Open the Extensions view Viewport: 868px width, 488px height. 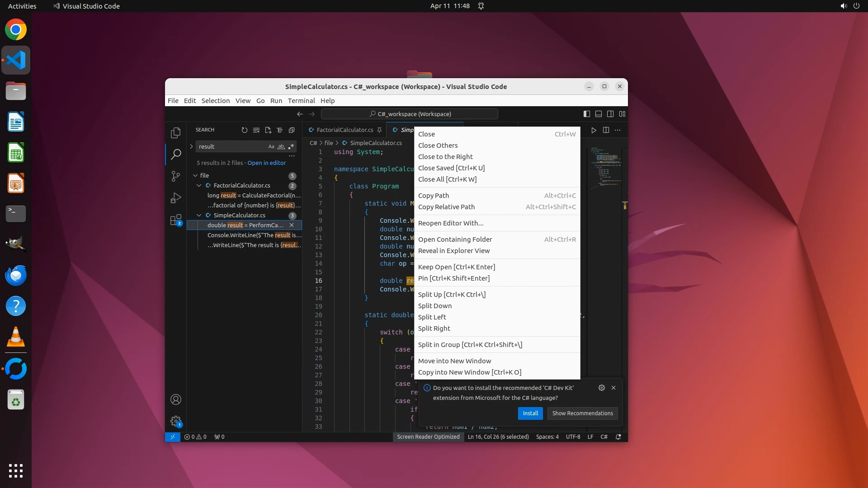tap(176, 220)
